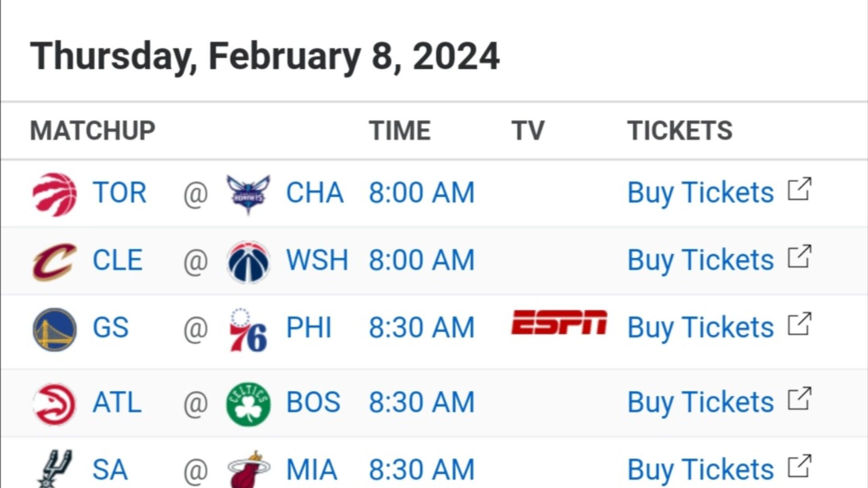Click the Miami Heat logo
The width and height of the screenshot is (868, 488).
(248, 469)
